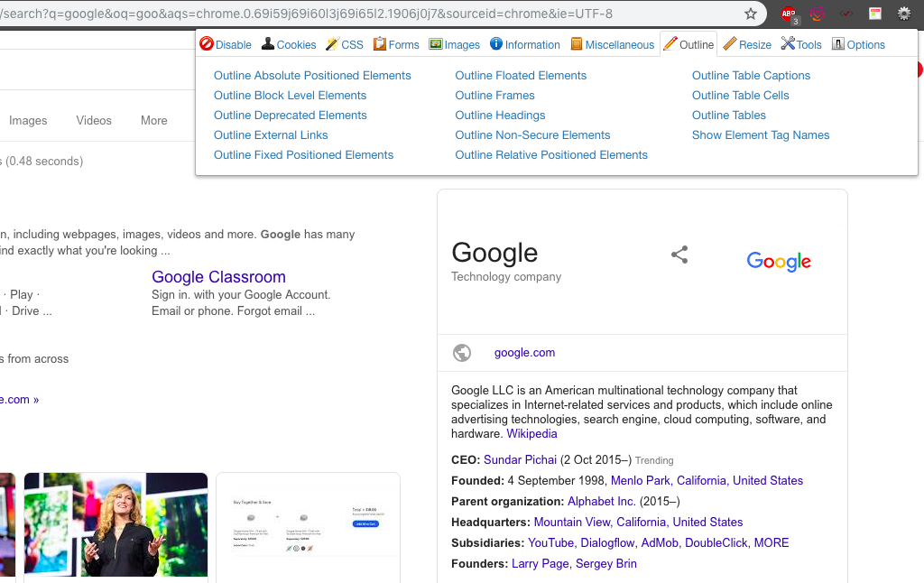Choose Outline Non-Secure Elements
924x583 pixels.
tap(532, 135)
